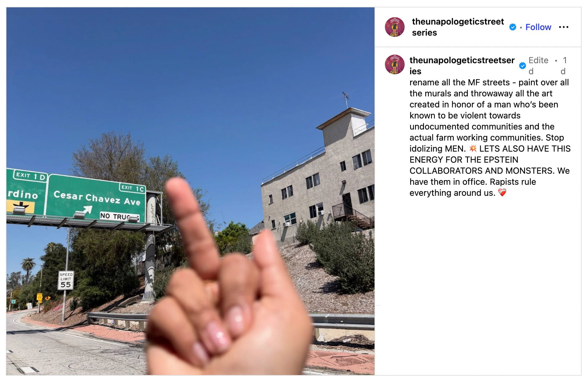The image size is (588, 383).
Task: Click the 1 d timestamp
Action: click(x=564, y=66)
